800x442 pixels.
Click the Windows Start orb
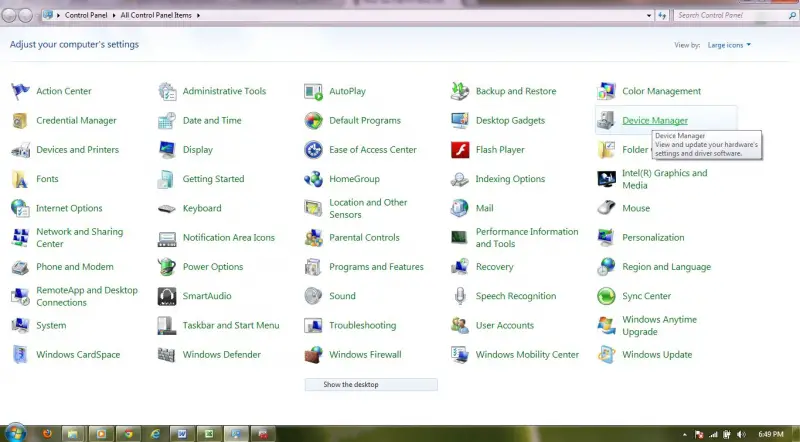coord(15,433)
